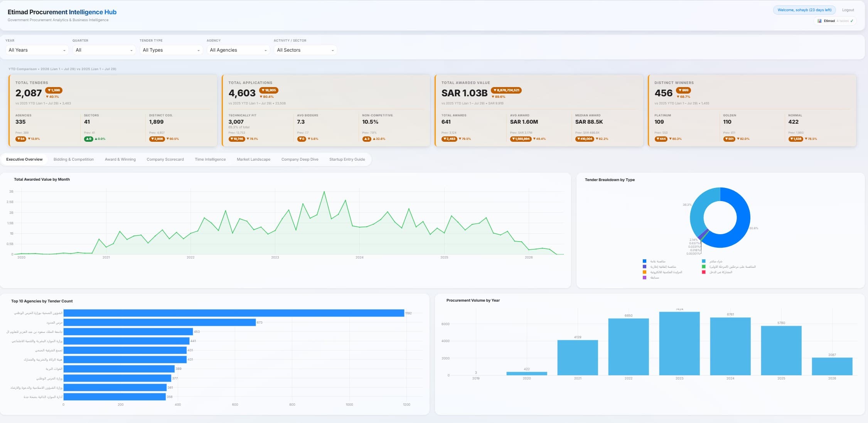Click the 999 decrease badge on Distinct Winners
The width and height of the screenshot is (868, 423).
point(683,90)
